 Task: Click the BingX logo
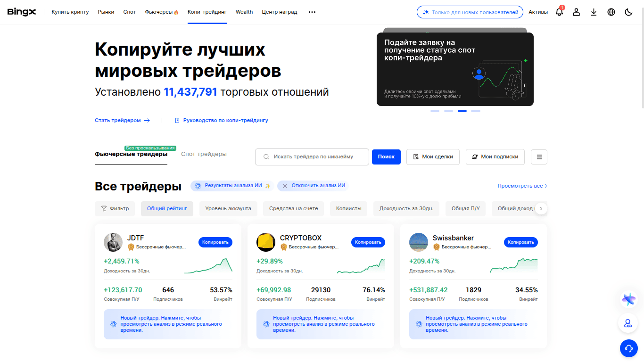pyautogui.click(x=22, y=12)
